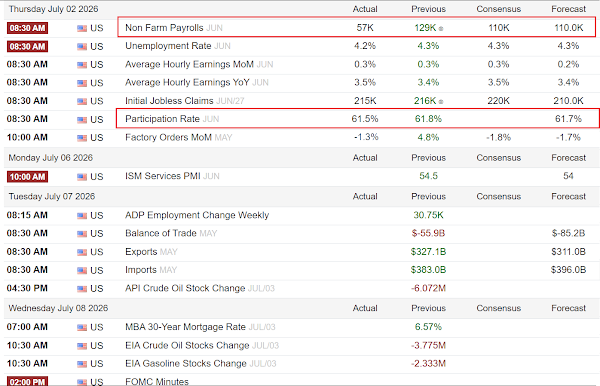This screenshot has width=600, height=386.
Task: Open the EIA Gasoline Stocks Change entry
Action: pos(186,363)
